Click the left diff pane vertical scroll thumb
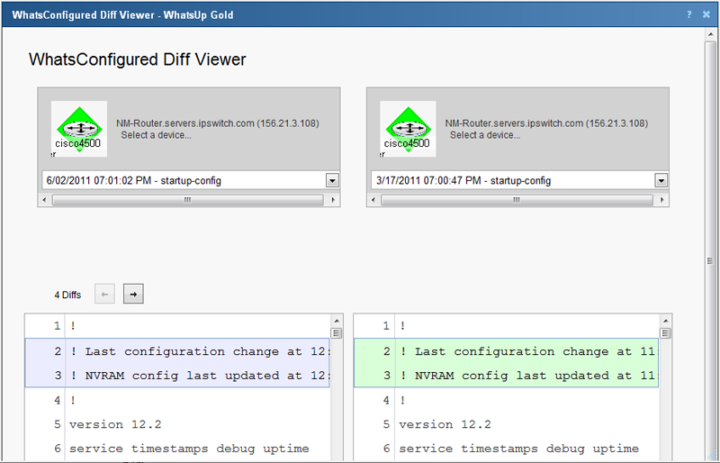Viewport: 720px width, 463px height. 337,333
